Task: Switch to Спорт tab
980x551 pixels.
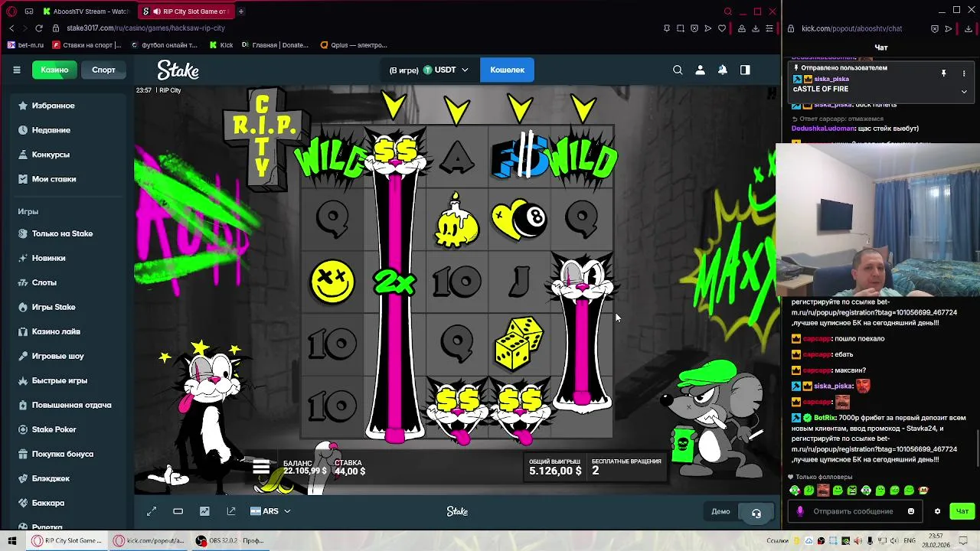Action: (103, 70)
